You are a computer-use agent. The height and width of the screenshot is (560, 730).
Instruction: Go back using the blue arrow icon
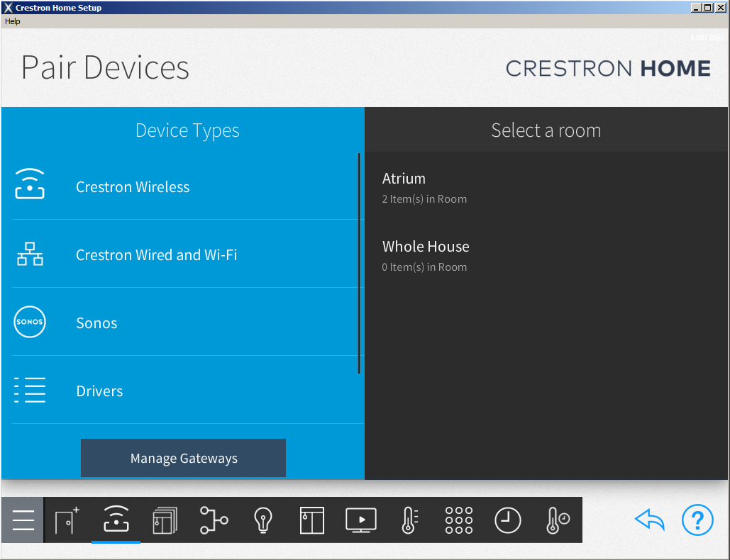[x=649, y=520]
